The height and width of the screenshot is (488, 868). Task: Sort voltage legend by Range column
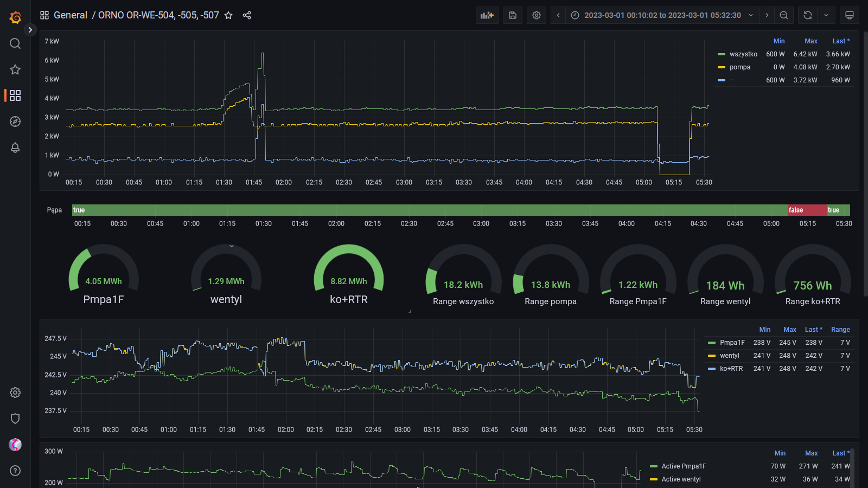coord(840,330)
